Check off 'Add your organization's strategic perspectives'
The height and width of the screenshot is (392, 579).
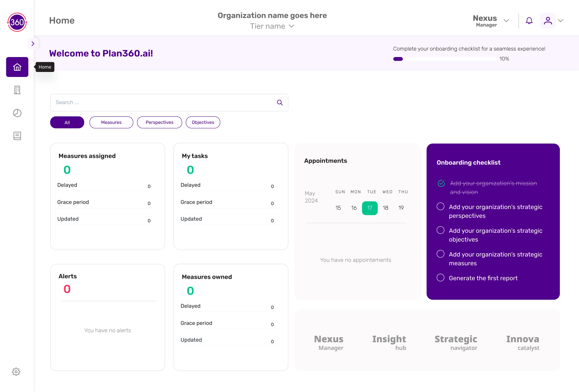coord(441,206)
